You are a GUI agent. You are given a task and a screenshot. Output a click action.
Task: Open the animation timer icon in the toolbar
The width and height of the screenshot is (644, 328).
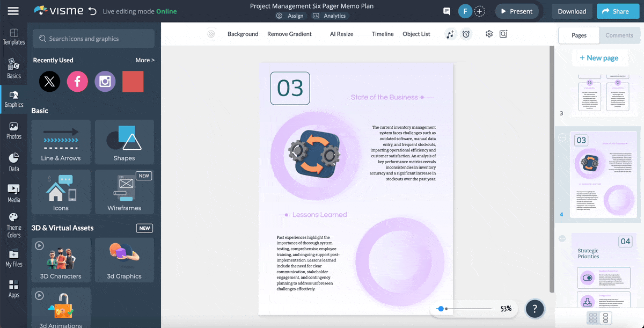tap(466, 34)
